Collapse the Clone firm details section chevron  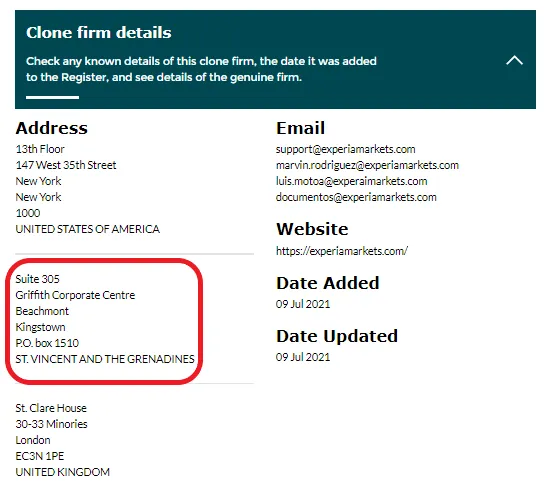pyautogui.click(x=514, y=60)
